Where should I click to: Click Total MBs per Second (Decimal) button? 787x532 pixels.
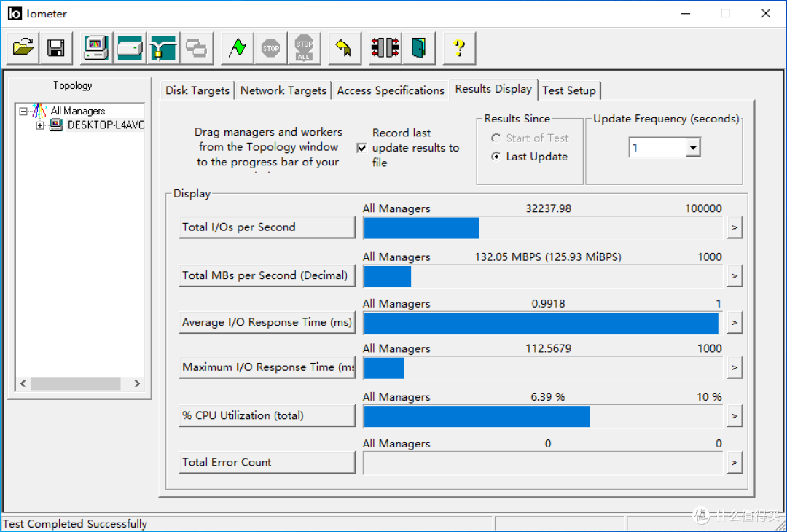267,275
